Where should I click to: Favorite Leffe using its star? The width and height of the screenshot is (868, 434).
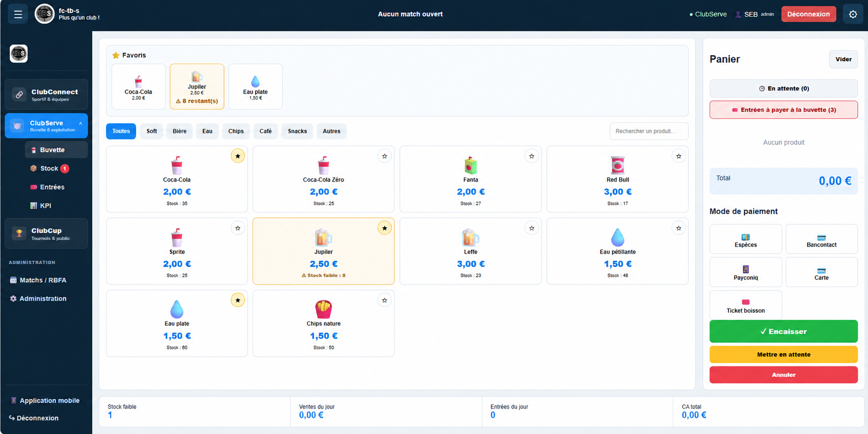click(532, 228)
